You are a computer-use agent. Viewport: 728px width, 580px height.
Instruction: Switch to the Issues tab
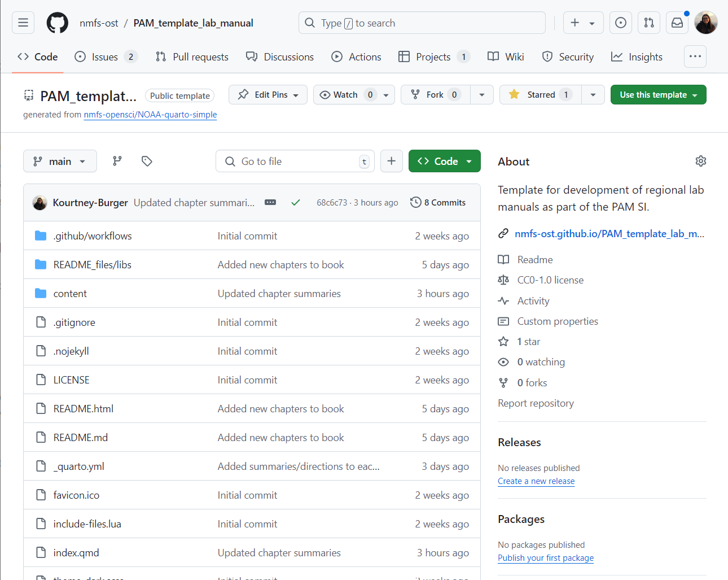[x=105, y=56]
